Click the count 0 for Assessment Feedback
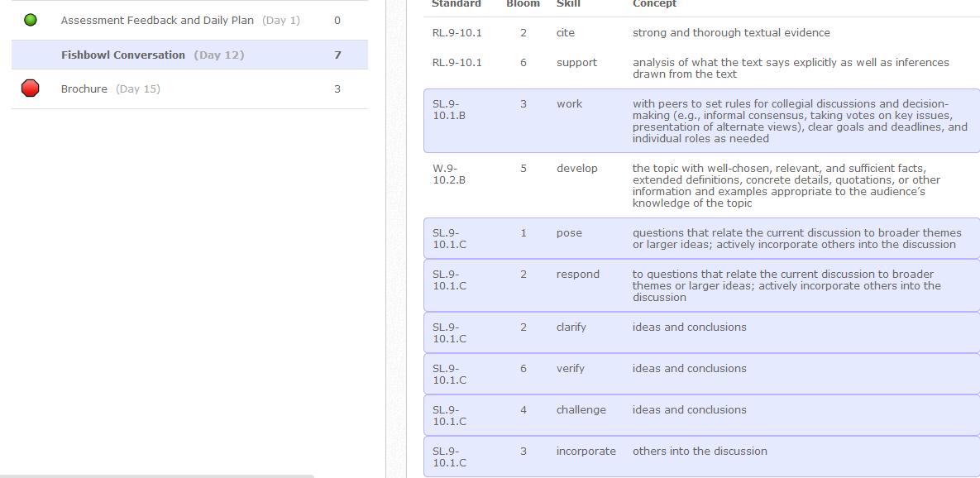 tap(337, 20)
